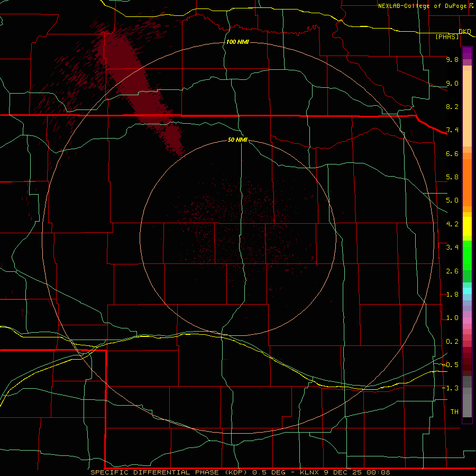
Task: Click the 3.4 scale value
Action: [452, 248]
